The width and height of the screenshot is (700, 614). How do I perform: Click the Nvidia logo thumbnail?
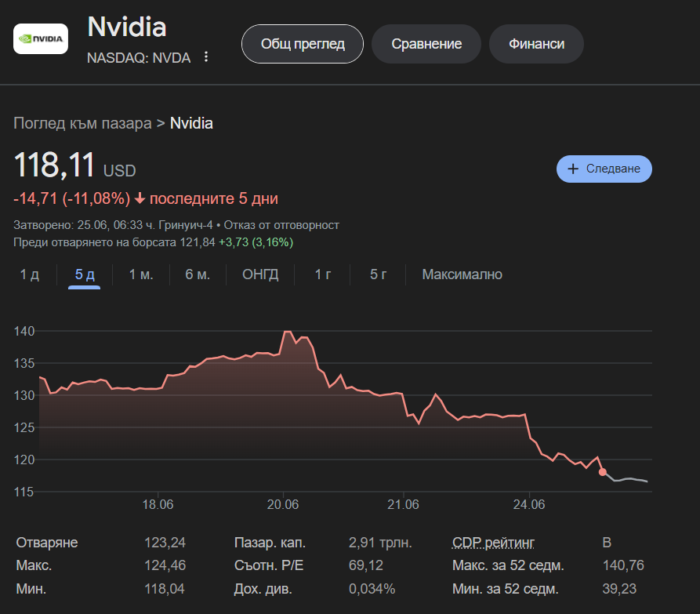(41, 39)
